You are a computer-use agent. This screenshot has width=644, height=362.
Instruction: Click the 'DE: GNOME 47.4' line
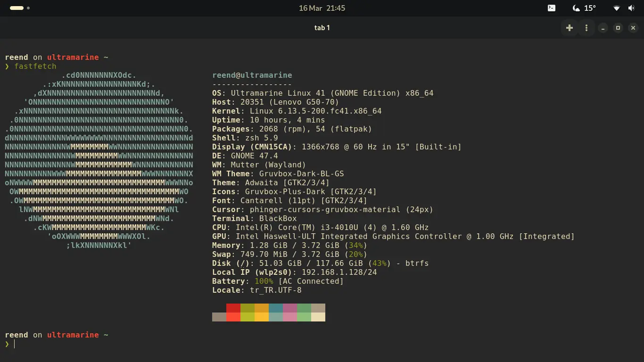245,156
